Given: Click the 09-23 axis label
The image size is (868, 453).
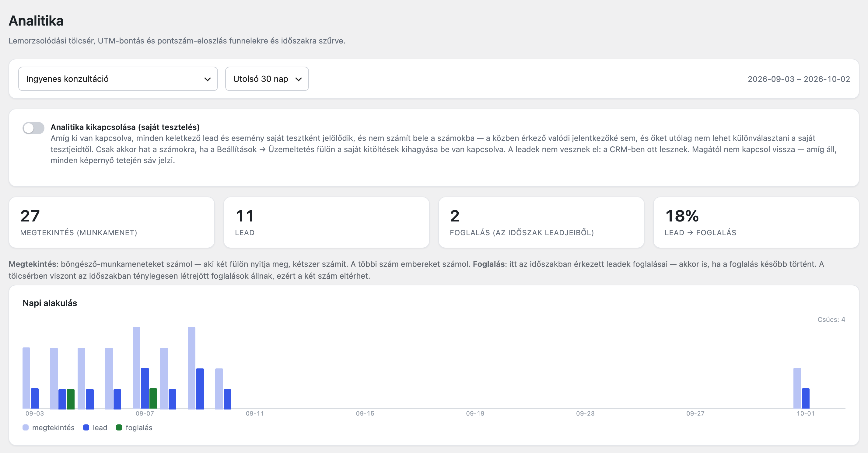Looking at the screenshot, I should point(585,413).
